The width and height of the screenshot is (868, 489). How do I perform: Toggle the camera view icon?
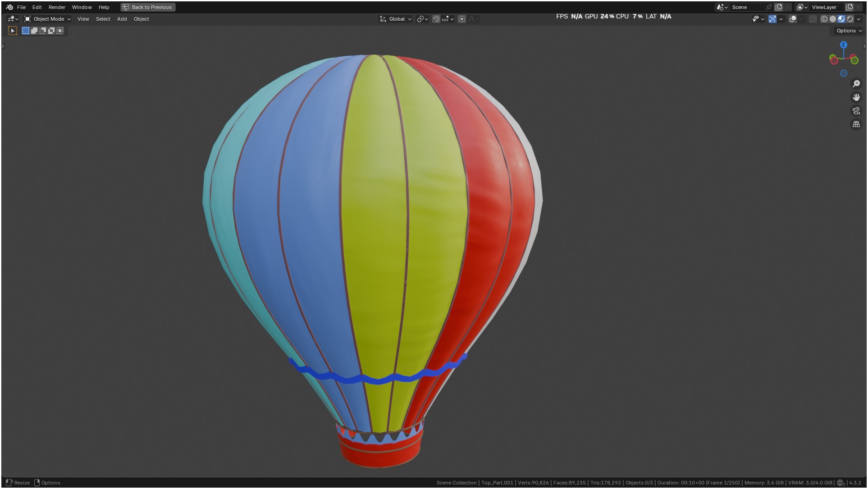coord(856,111)
